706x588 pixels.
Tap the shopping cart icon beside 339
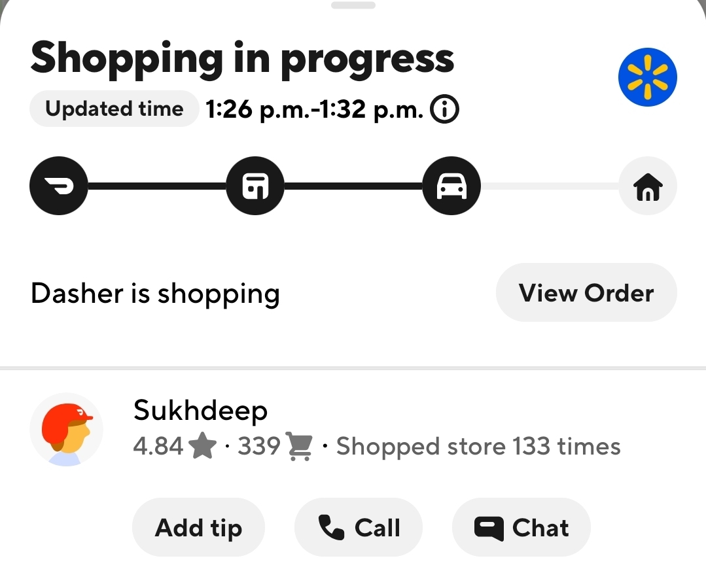tap(299, 446)
